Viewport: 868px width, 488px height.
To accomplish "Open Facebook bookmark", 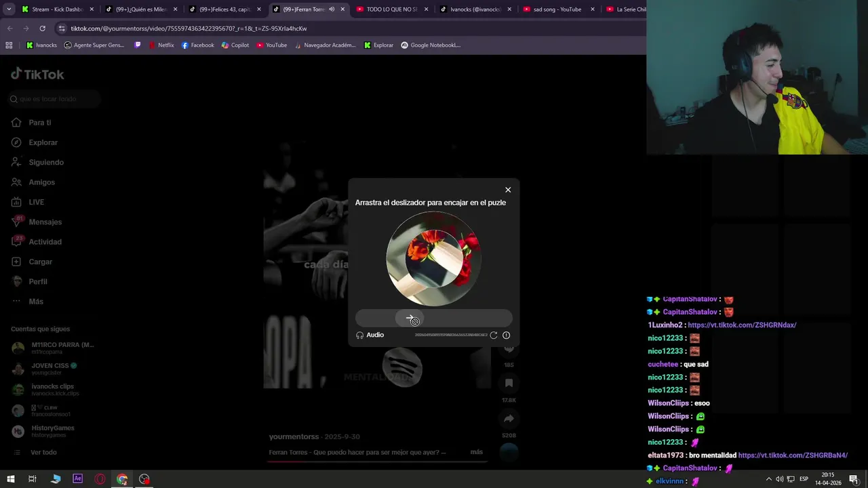I will (x=198, y=45).
